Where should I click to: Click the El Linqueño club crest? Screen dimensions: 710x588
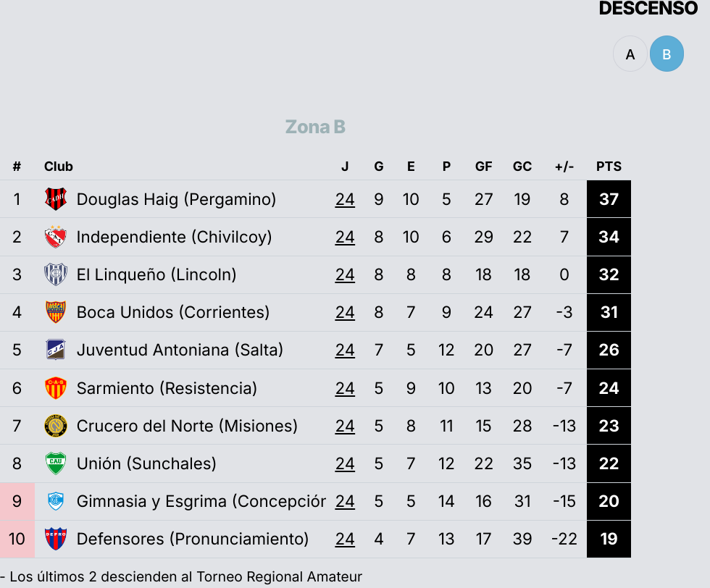[x=56, y=274]
